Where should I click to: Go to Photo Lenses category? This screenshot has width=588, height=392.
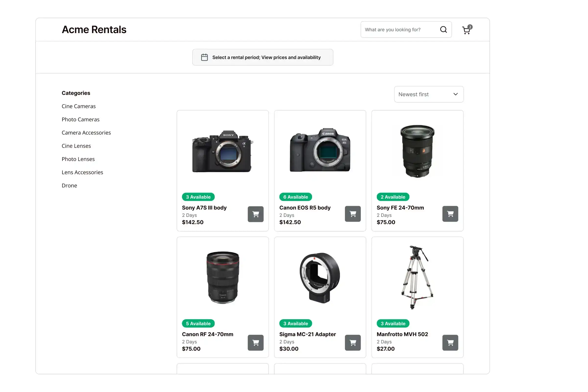[x=78, y=159]
